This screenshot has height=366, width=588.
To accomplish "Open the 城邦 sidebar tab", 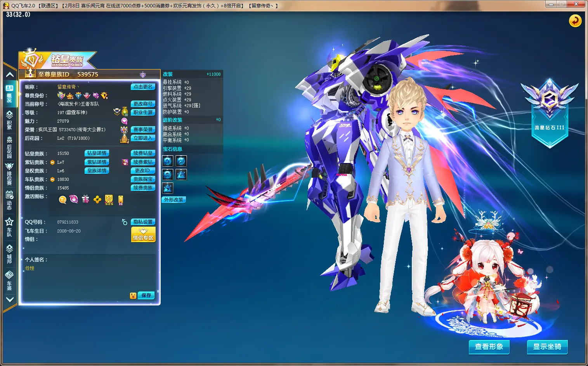I will pos(10,254).
